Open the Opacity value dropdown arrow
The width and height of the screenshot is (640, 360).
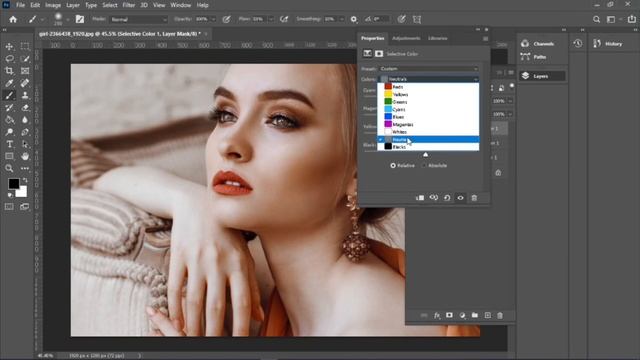pos(213,19)
